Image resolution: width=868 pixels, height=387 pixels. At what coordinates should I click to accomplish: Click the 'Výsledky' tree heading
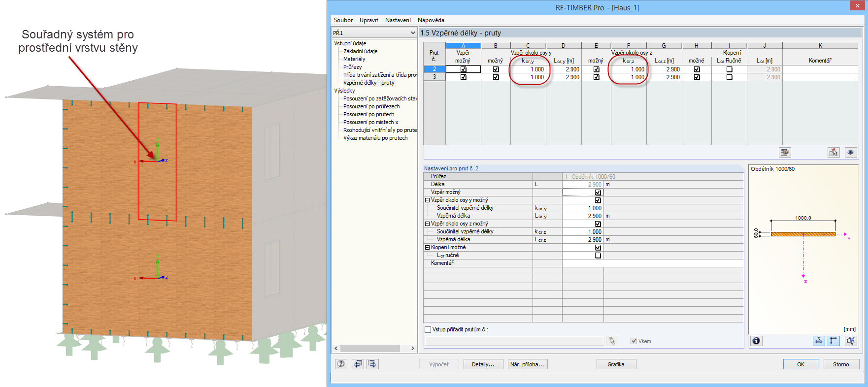(344, 91)
